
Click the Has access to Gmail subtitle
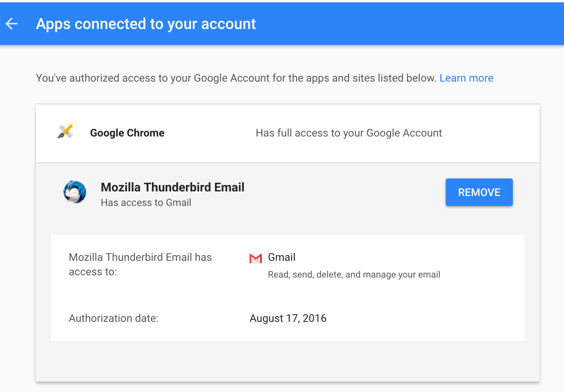coord(146,202)
